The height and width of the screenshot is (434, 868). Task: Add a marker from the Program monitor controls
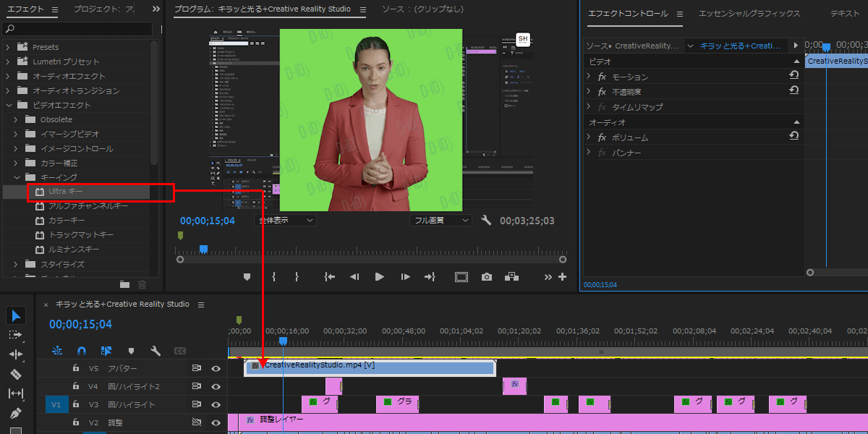[247, 276]
